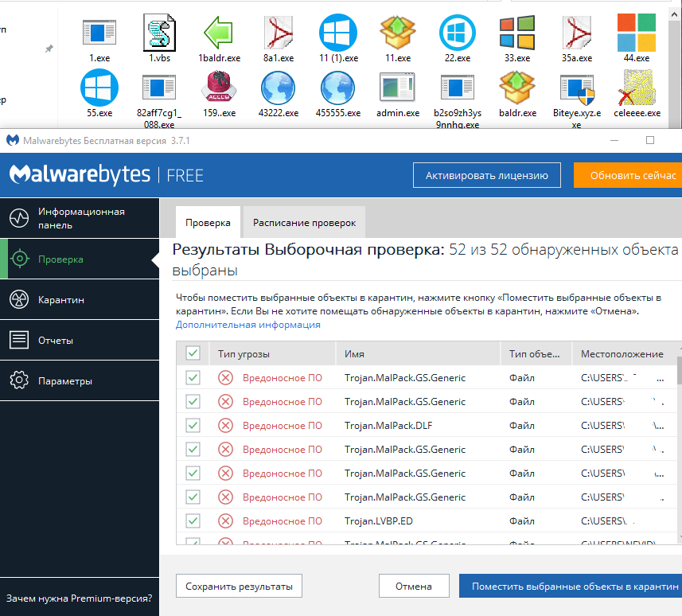Uncheck the Trojan.LVBP.ED row checkbox
The width and height of the screenshot is (682, 616).
pos(193,520)
